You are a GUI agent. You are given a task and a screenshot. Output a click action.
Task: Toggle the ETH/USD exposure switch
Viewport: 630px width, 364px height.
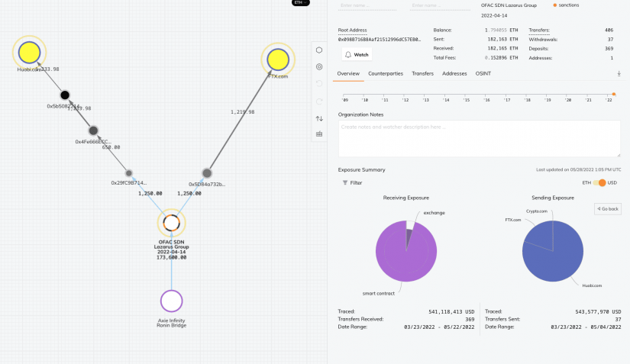599,182
